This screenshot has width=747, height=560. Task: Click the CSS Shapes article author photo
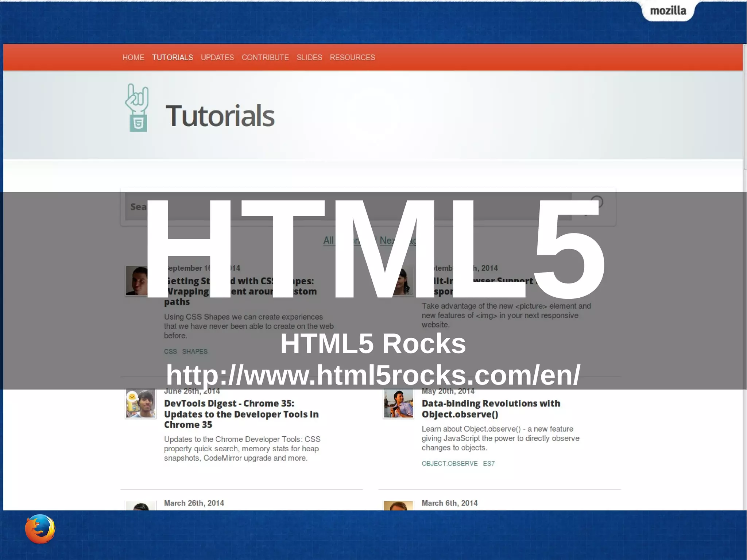137,281
